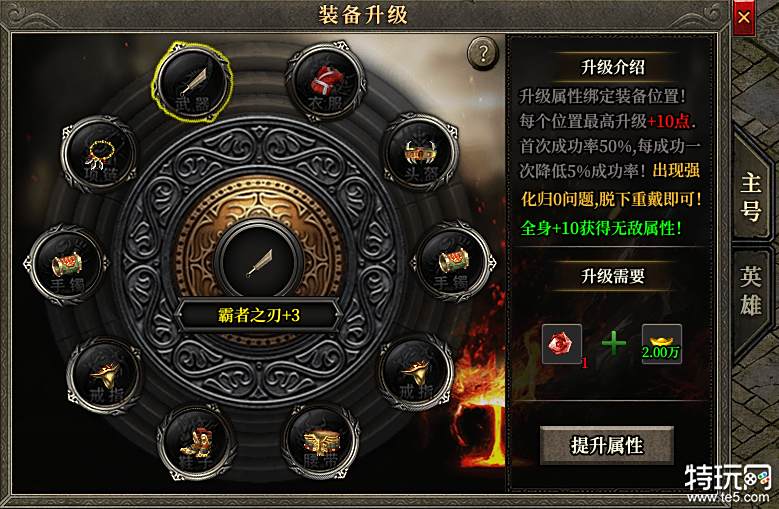The image size is (779, 509).
Task: Switch to the 主号 main character tab
Action: point(751,196)
